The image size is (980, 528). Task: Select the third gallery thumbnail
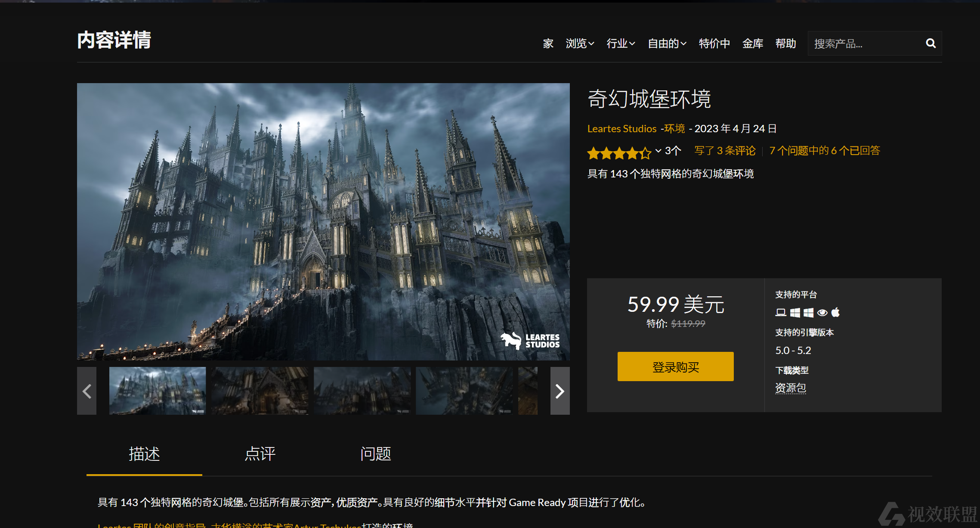[x=362, y=391]
